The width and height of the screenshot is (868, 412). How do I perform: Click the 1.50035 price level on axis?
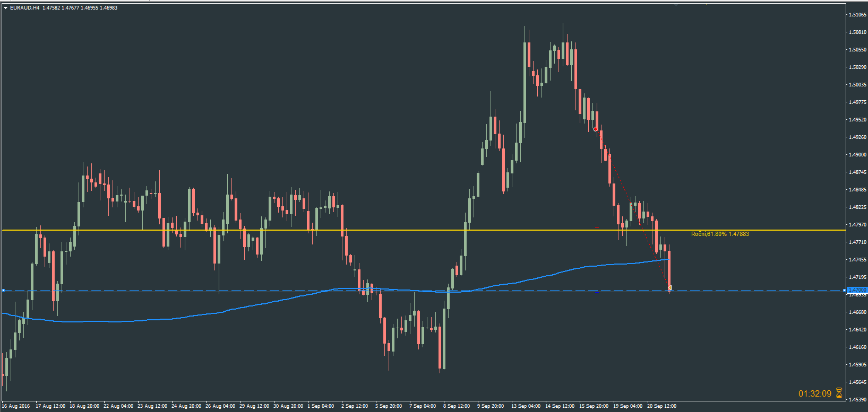click(858, 85)
